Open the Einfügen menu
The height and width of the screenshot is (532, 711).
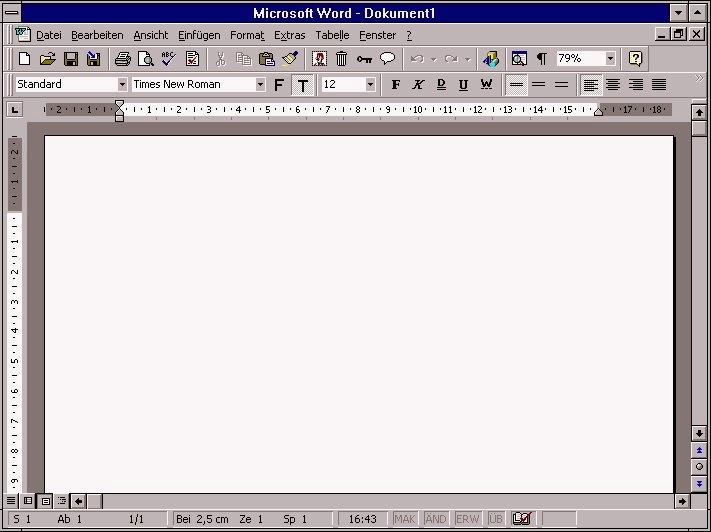point(199,35)
